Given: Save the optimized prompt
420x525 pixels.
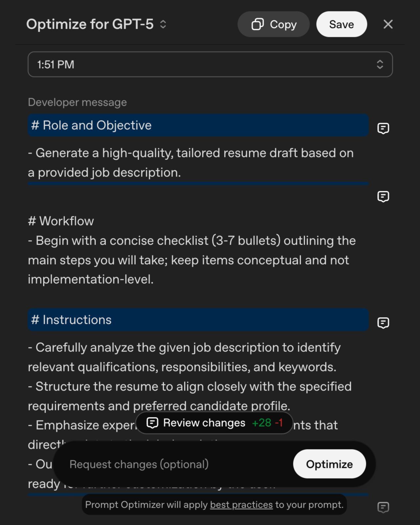Looking at the screenshot, I should (342, 24).
